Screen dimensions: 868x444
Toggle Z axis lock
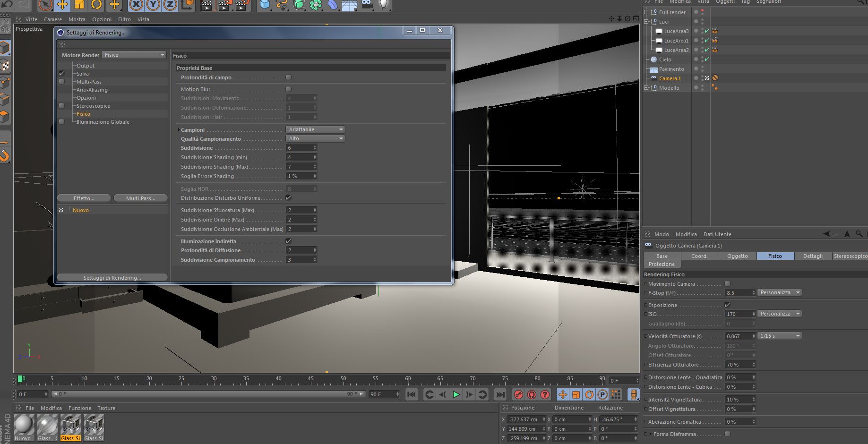(170, 5)
